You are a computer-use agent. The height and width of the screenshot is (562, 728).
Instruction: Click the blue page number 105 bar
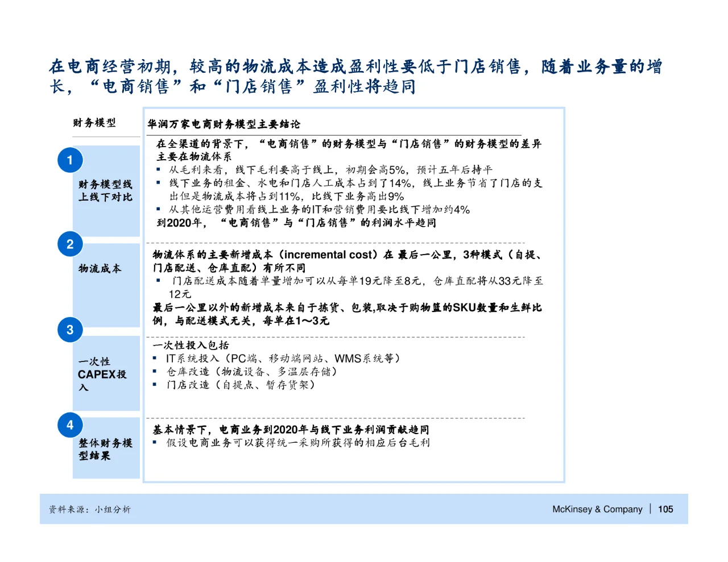(664, 509)
